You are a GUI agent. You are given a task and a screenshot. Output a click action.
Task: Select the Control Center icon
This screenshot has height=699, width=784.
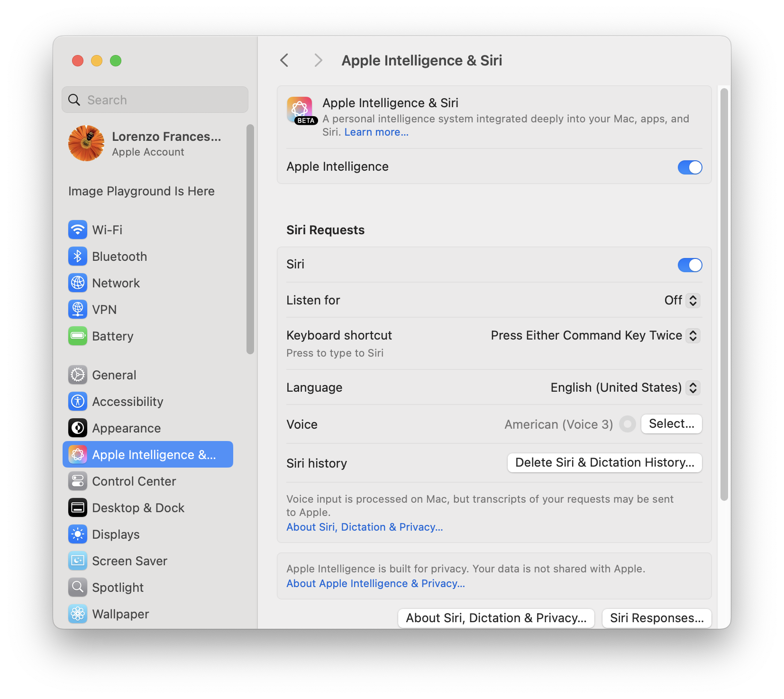[78, 481]
